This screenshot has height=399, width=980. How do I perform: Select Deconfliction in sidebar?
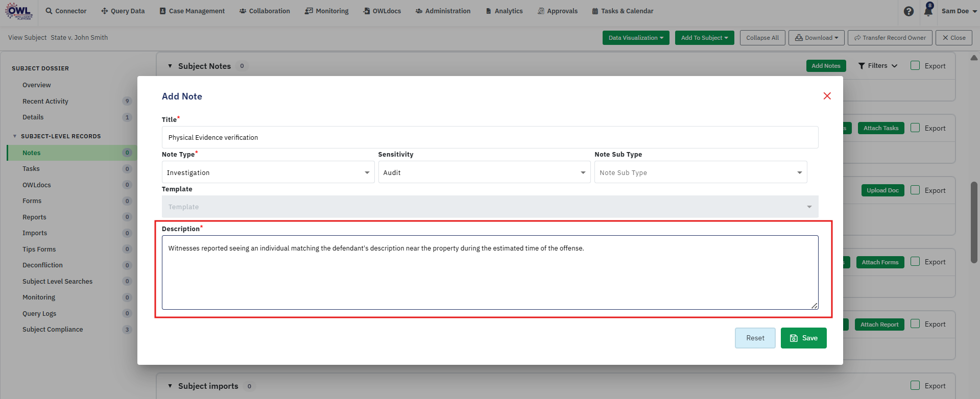[x=43, y=265]
